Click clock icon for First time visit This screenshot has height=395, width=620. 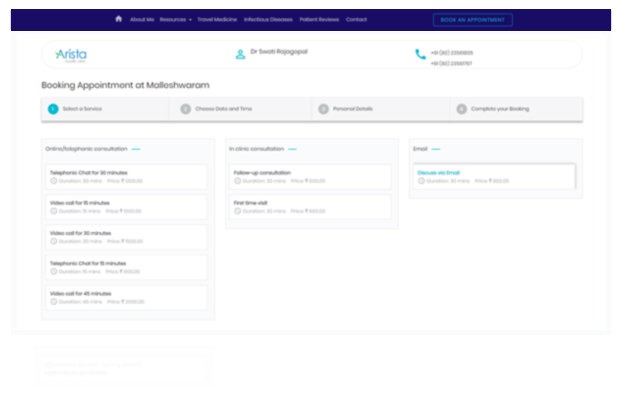coord(238,211)
